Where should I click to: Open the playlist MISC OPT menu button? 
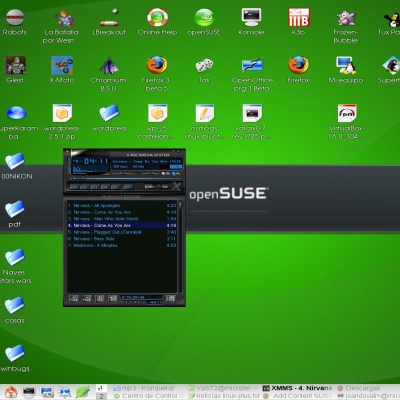(113, 298)
